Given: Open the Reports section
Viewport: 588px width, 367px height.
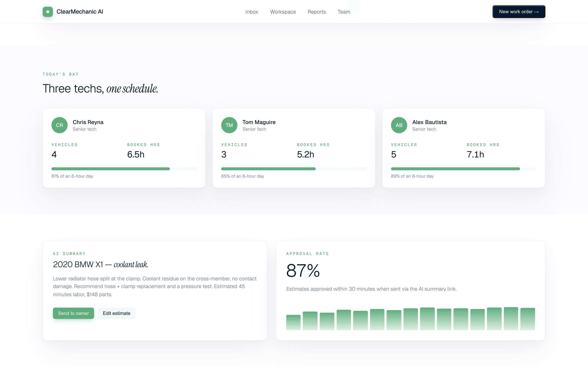Looking at the screenshot, I should 317,12.
